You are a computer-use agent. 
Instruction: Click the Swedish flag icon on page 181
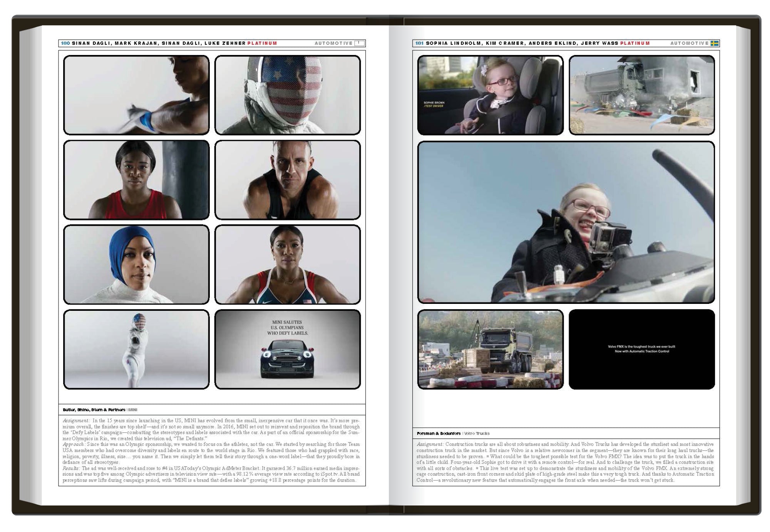pyautogui.click(x=714, y=43)
